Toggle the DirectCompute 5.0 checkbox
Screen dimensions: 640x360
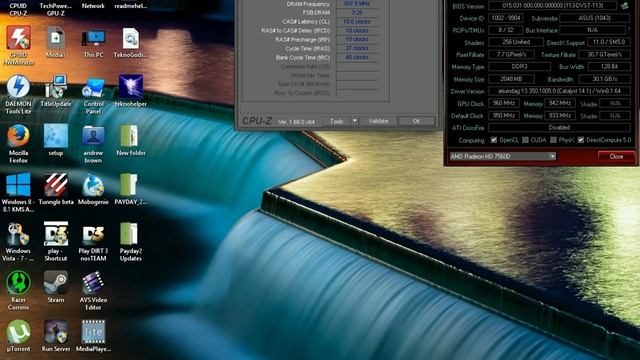click(x=581, y=140)
